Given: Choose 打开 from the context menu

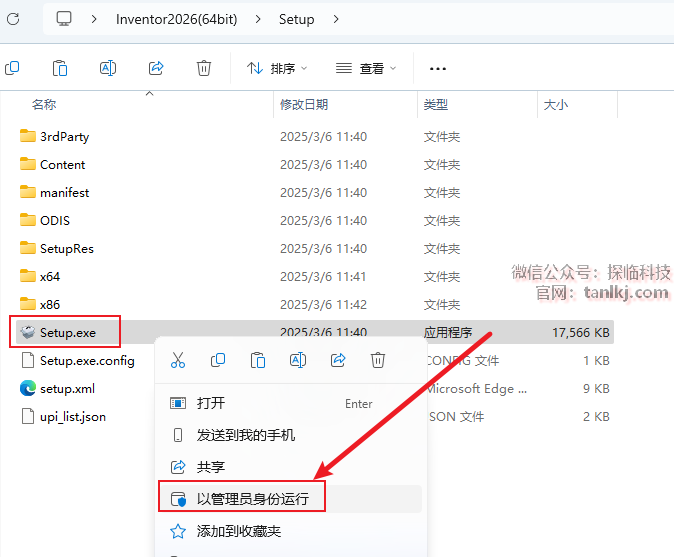Looking at the screenshot, I should tap(291, 403).
